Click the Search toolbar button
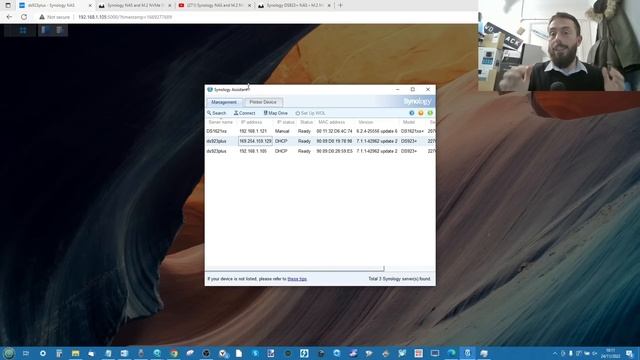 [x=216, y=113]
